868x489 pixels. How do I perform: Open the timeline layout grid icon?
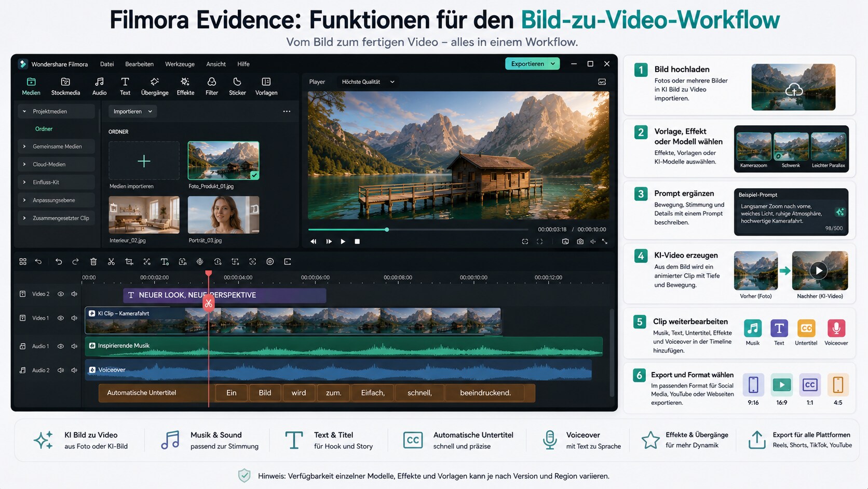pyautogui.click(x=23, y=261)
